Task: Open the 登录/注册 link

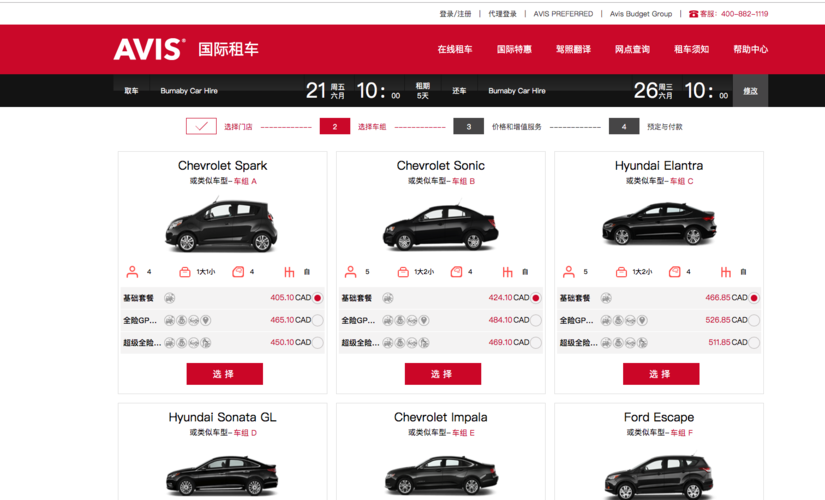Action: (456, 14)
